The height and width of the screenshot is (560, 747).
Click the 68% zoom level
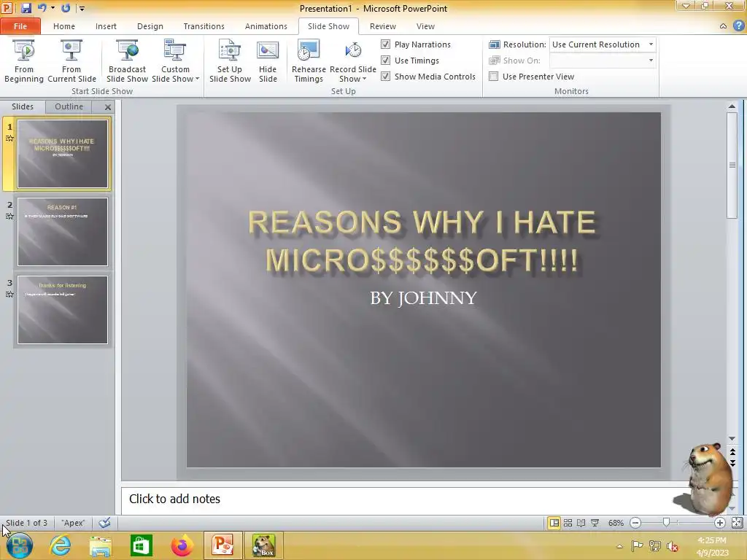[616, 523]
